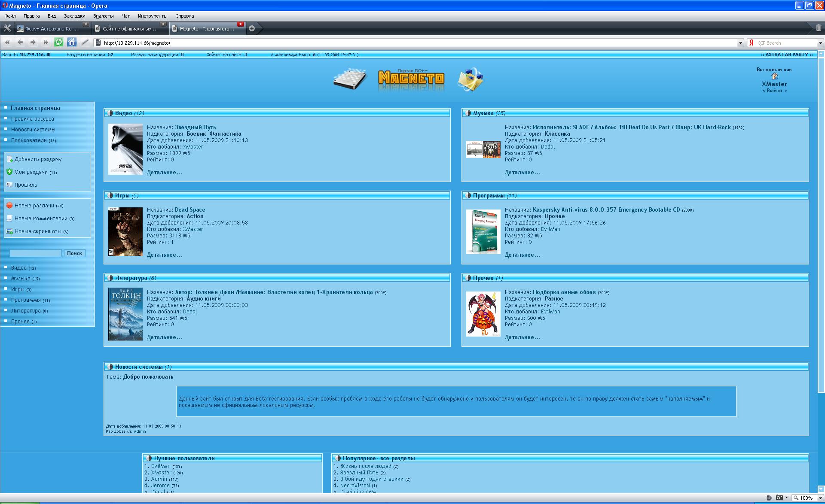
Task: Open Детальнее link for Dead Space
Action: click(x=165, y=255)
